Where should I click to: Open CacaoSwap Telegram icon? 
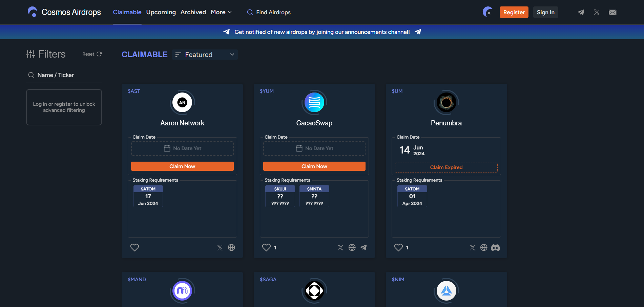click(363, 248)
